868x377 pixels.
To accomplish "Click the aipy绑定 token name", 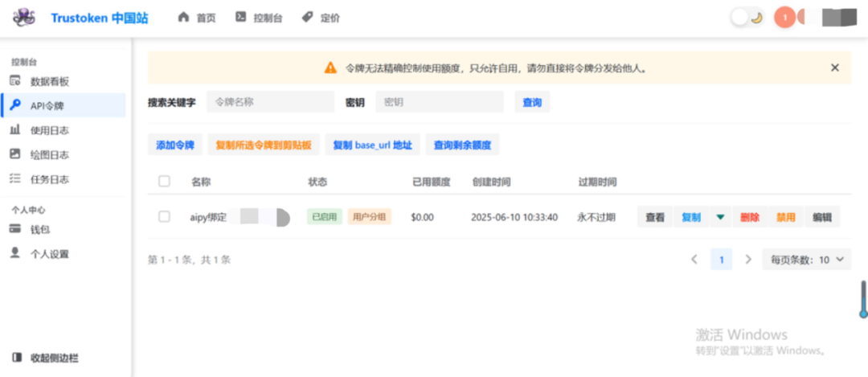I will 209,218.
